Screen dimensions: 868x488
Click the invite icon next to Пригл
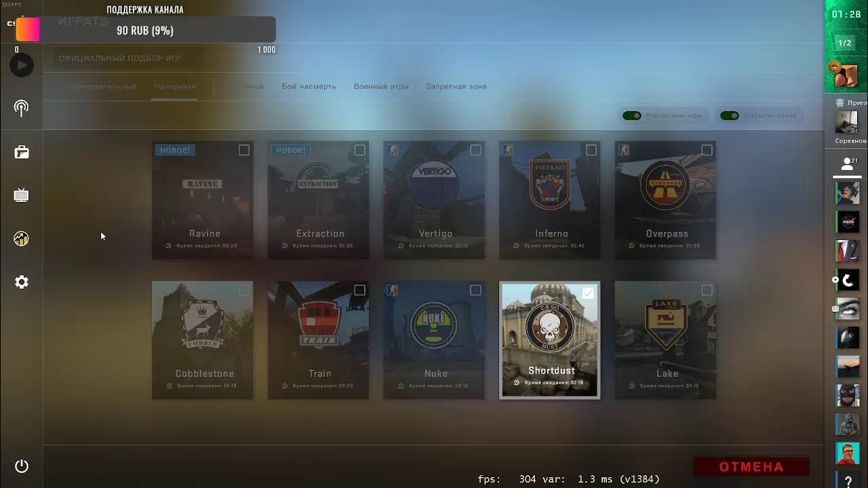(840, 103)
